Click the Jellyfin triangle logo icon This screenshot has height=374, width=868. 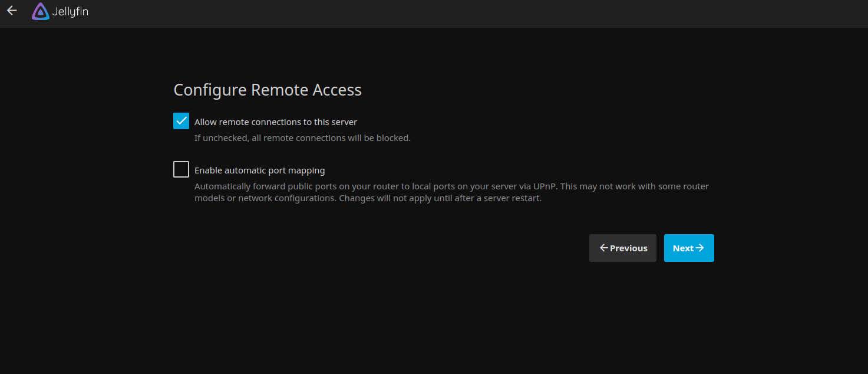pos(40,12)
